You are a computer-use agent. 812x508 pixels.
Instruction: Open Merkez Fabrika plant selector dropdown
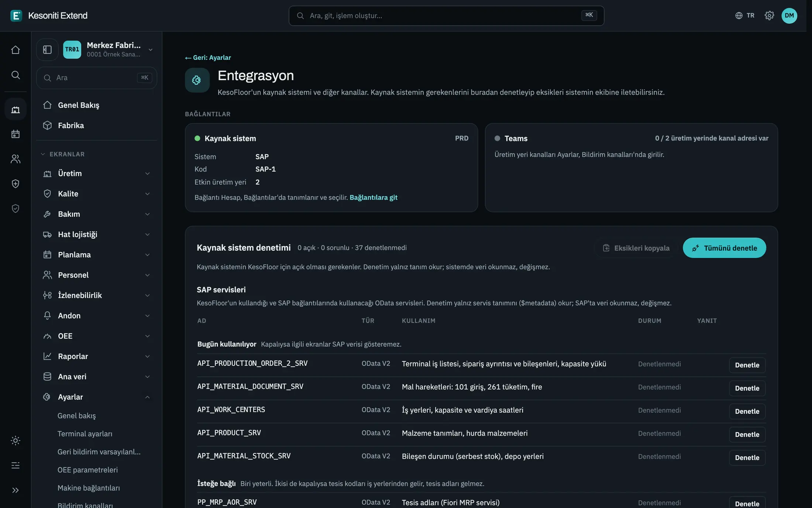pyautogui.click(x=109, y=50)
